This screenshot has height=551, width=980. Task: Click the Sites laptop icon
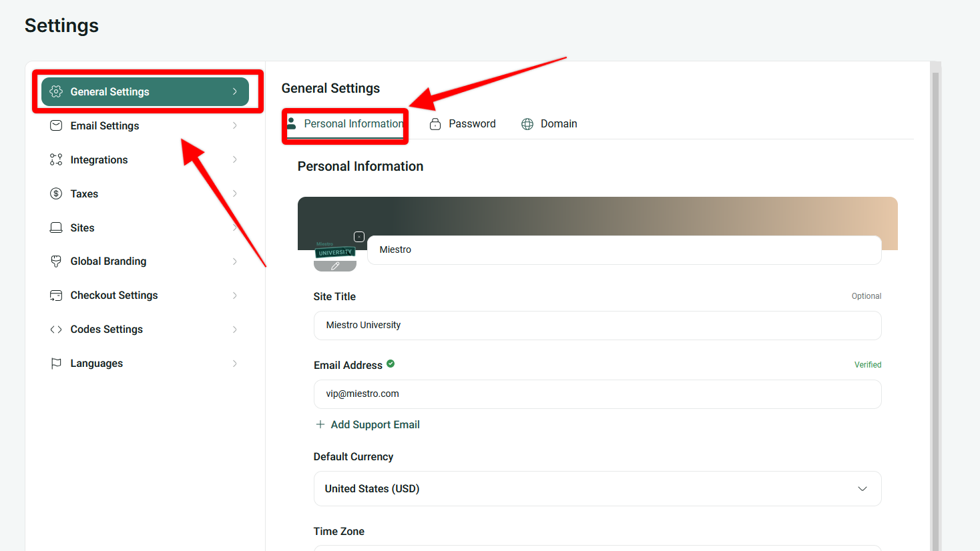56,227
